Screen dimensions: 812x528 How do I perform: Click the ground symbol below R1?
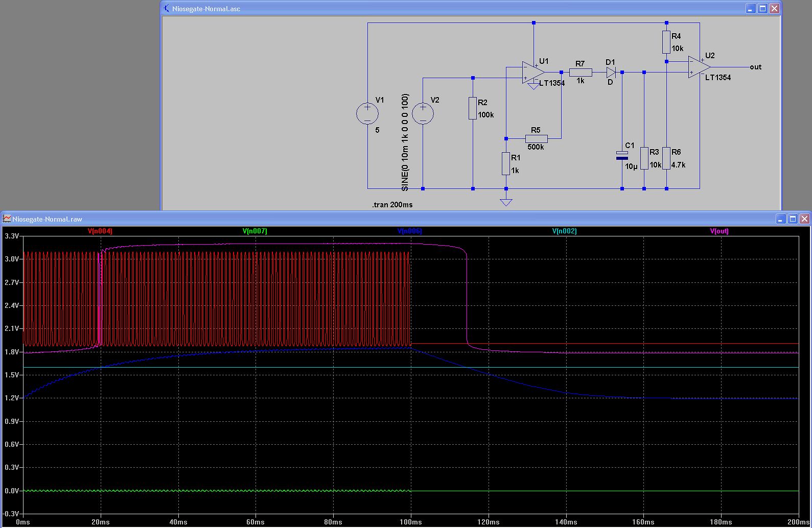coord(506,203)
